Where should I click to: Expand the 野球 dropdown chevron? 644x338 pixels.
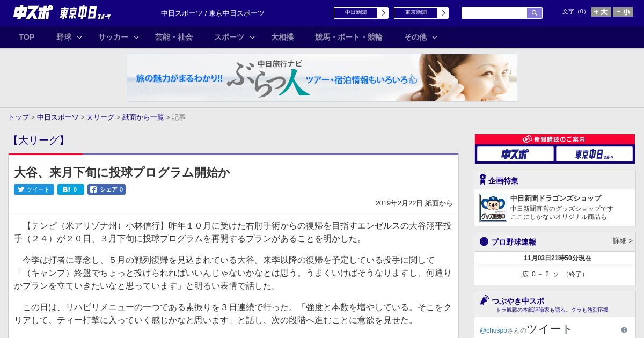(79, 37)
